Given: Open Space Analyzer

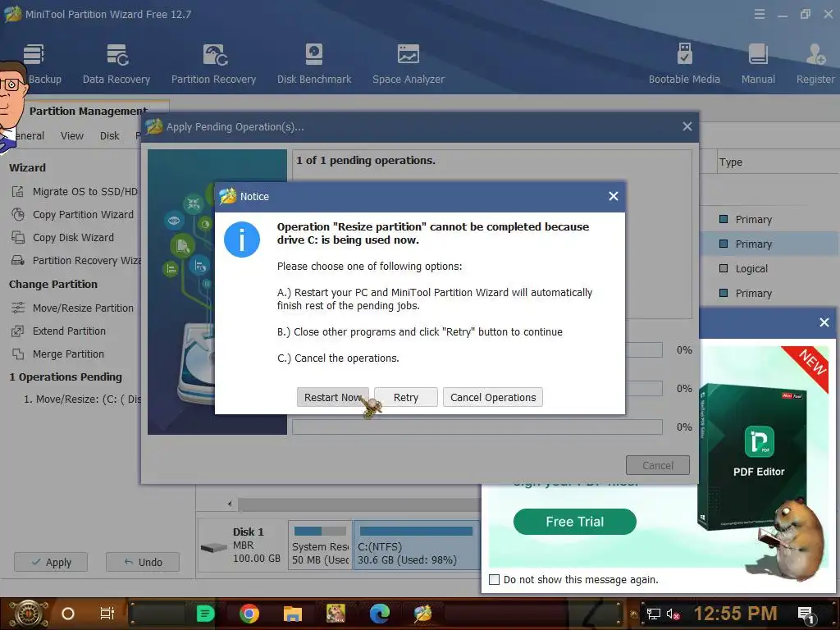Looking at the screenshot, I should [409, 64].
